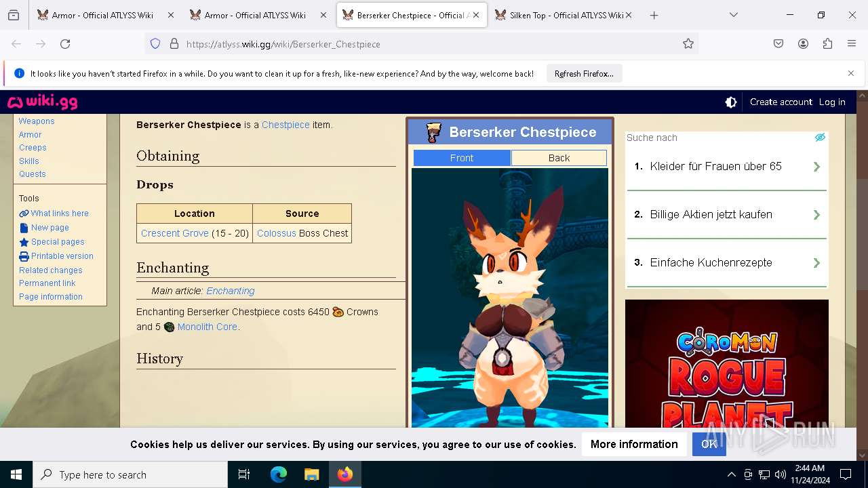Open Kleider für Frauen über 65 ad
This screenshot has width=868, height=488.
[x=727, y=167]
